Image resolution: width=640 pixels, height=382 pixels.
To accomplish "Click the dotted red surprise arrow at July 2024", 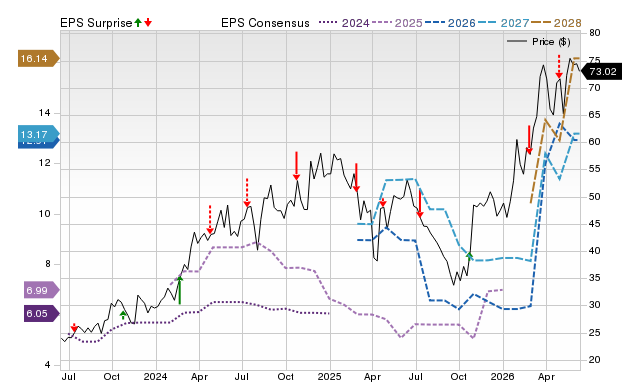I will click(247, 193).
